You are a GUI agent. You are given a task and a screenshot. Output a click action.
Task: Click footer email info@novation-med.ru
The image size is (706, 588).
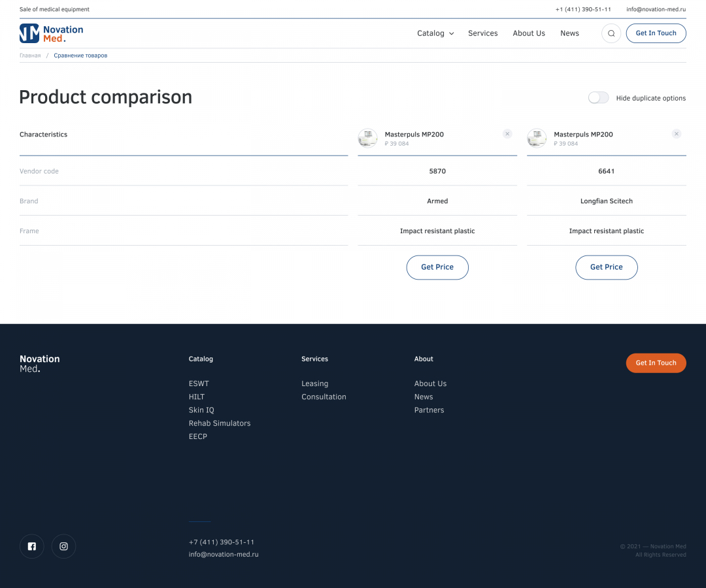coord(224,554)
